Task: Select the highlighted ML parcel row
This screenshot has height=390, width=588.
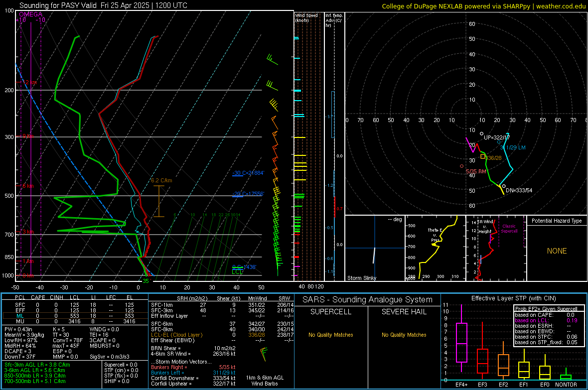Action: (75, 316)
